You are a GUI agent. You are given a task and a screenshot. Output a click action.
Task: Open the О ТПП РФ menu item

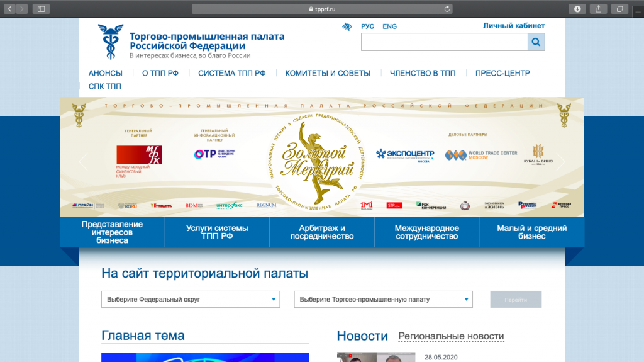coord(160,73)
